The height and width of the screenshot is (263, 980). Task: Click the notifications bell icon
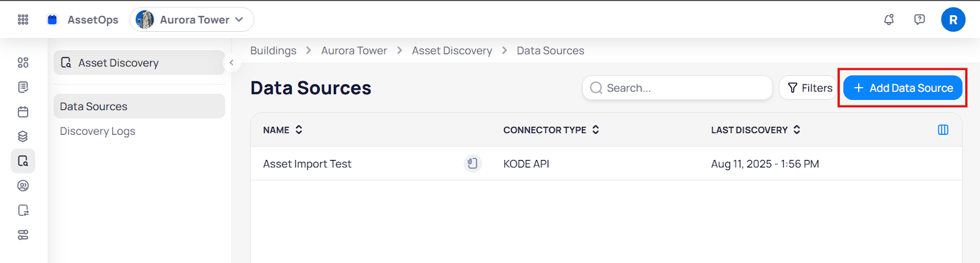point(889,20)
